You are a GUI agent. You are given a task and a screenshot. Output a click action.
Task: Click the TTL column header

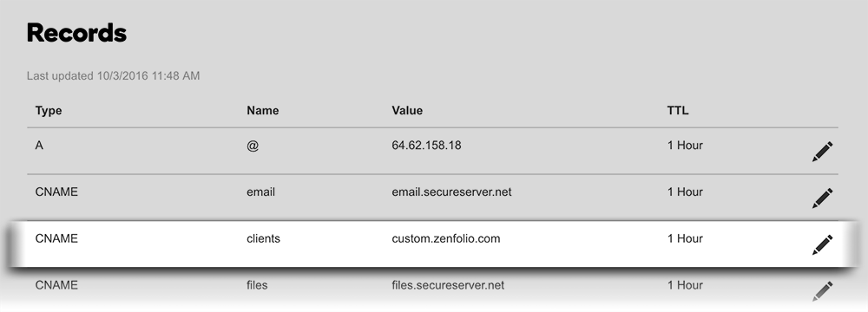(x=678, y=111)
